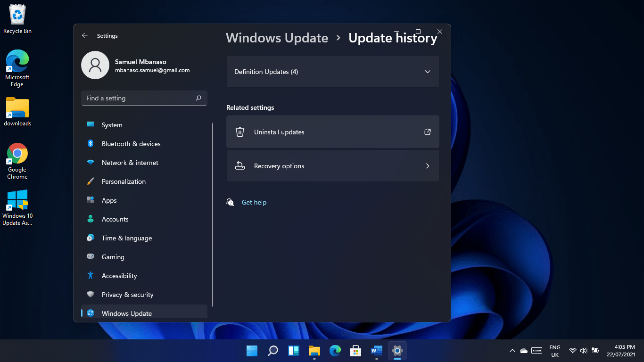The image size is (644, 362).
Task: Click the Uninstall updates trash icon
Action: point(240,132)
